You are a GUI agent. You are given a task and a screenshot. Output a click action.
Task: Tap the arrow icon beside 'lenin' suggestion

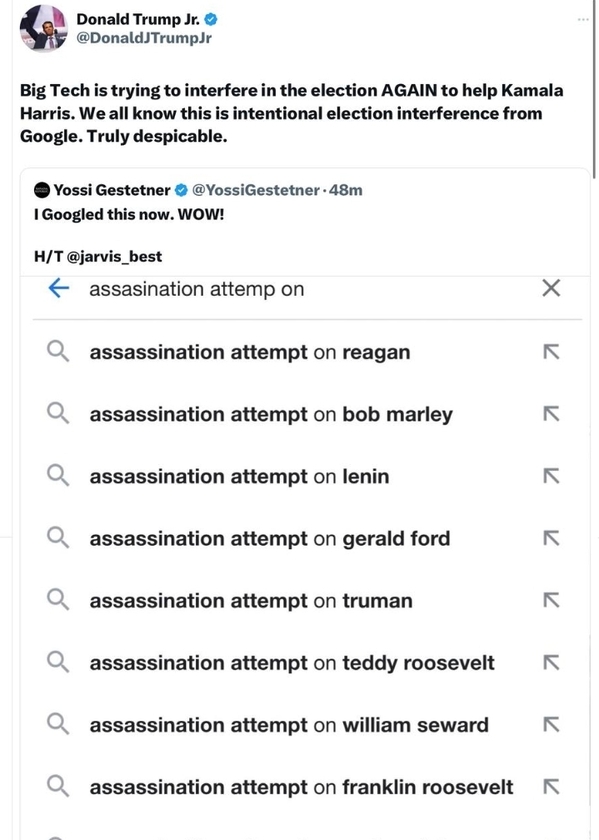(x=551, y=476)
